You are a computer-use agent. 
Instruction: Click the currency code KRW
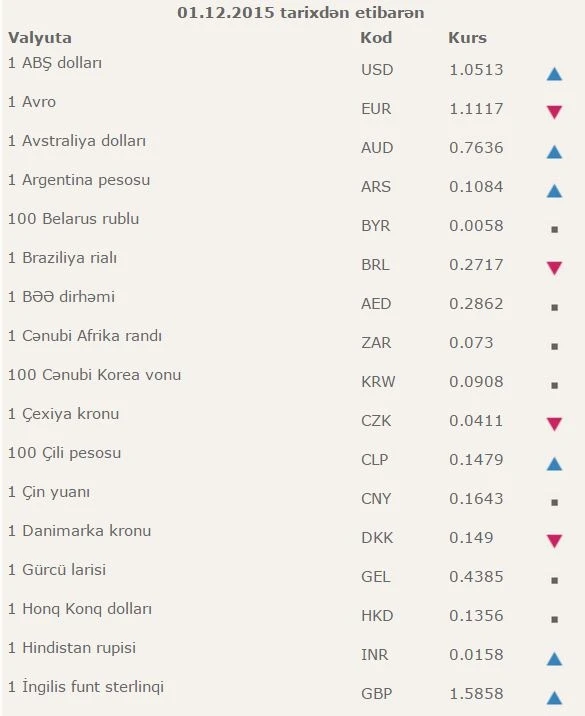coord(378,382)
